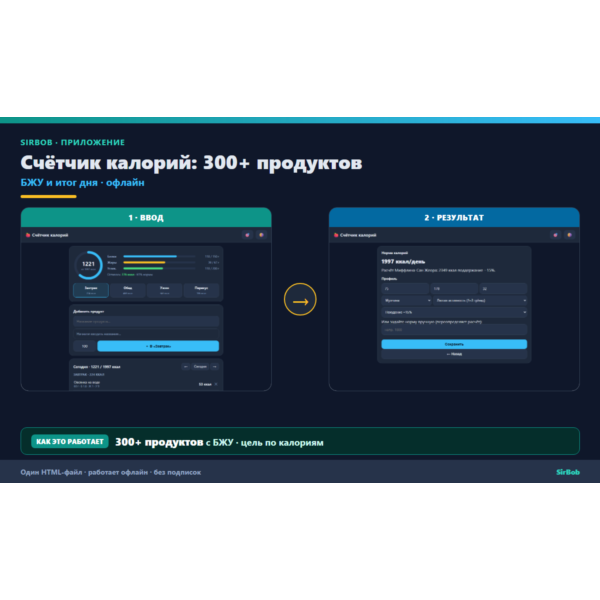Click the Углев. green progress bar

pos(159,268)
